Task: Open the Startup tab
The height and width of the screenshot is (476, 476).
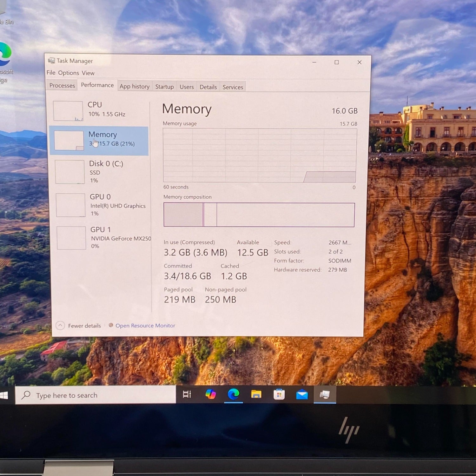Action: [x=164, y=87]
